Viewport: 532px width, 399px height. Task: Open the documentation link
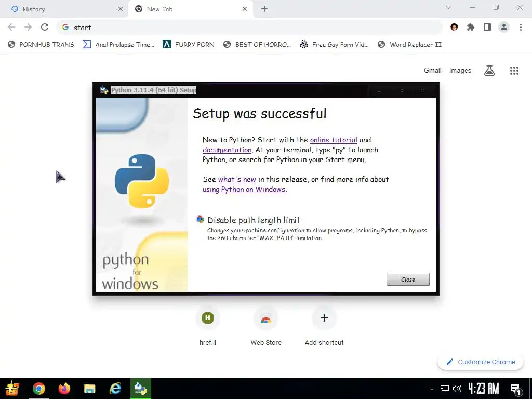227,150
